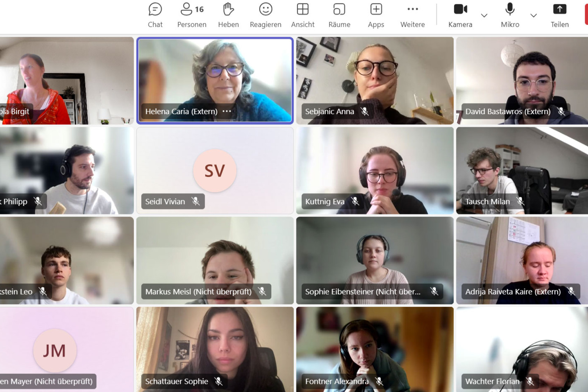The height and width of the screenshot is (392, 588).
Task: Click the JM avatar of Mayer
Action: (55, 350)
